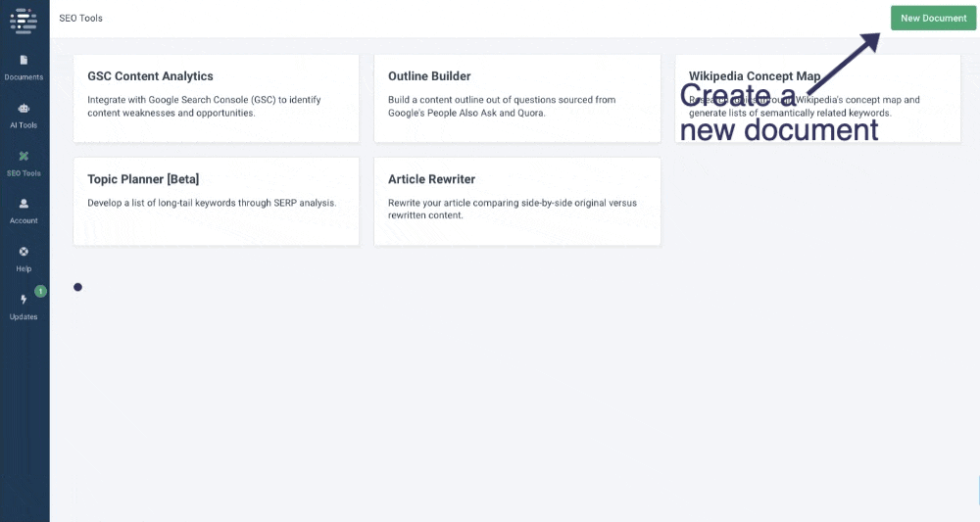Click the dark dot below Topic Planner
This screenshot has width=980, height=522.
click(77, 287)
